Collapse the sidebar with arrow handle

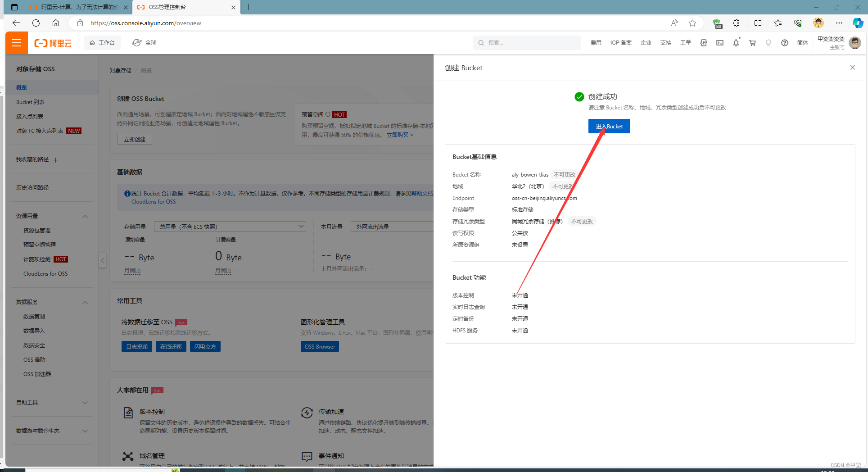click(x=103, y=260)
